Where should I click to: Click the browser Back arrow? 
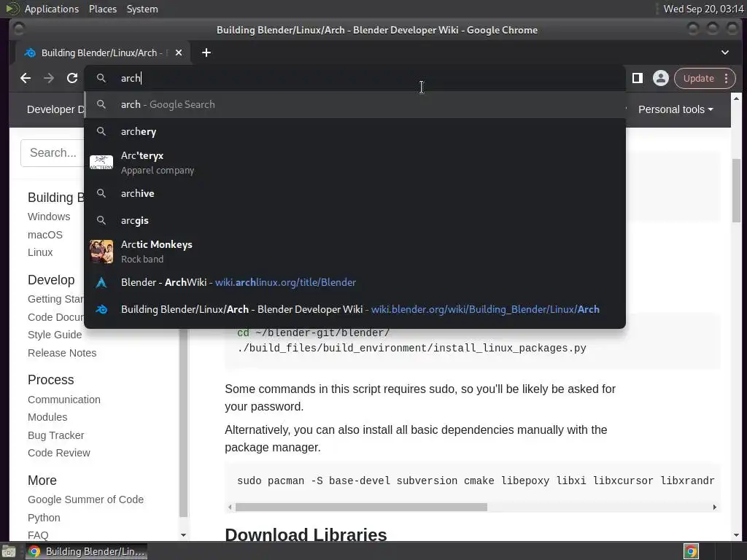pos(26,78)
